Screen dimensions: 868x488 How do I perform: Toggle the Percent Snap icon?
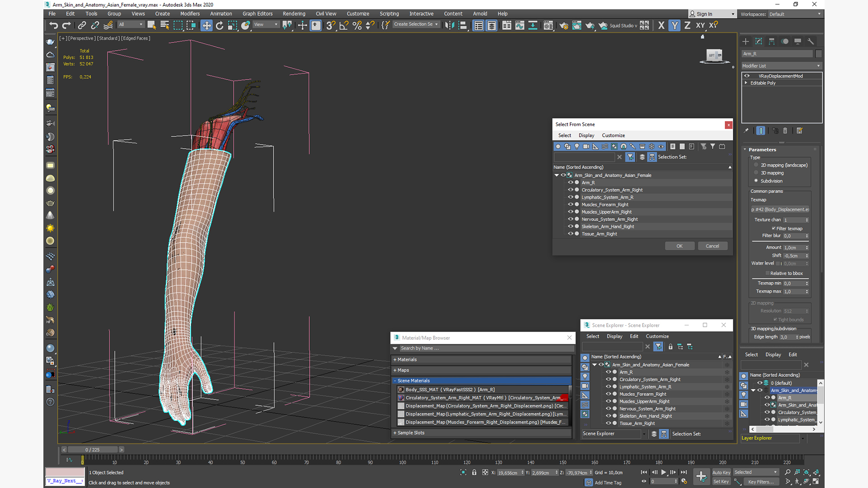point(357,25)
